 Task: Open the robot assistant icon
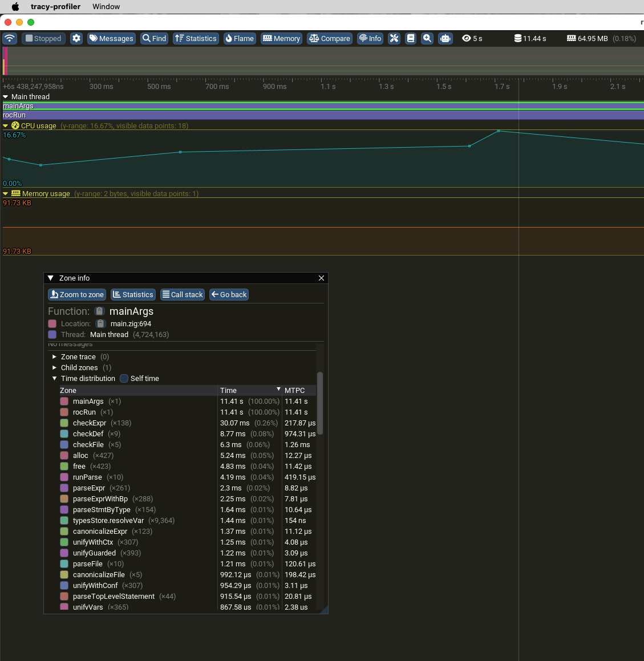point(445,38)
